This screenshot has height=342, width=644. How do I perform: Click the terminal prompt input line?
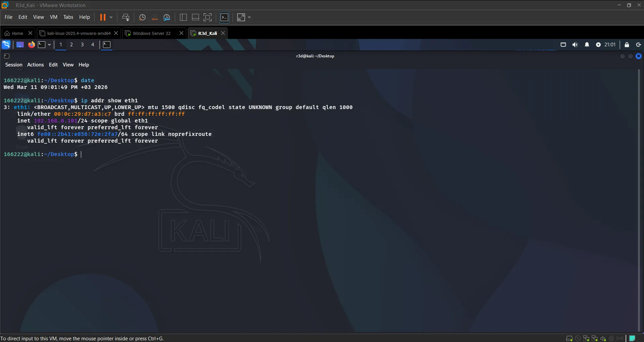(x=42, y=154)
